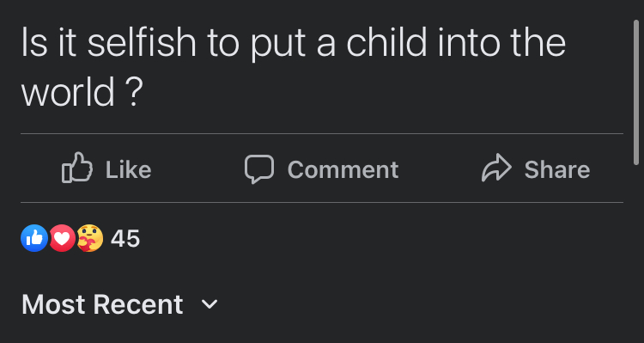Select the Like text label
Viewport: 644px width, 343px height.
pyautogui.click(x=128, y=169)
